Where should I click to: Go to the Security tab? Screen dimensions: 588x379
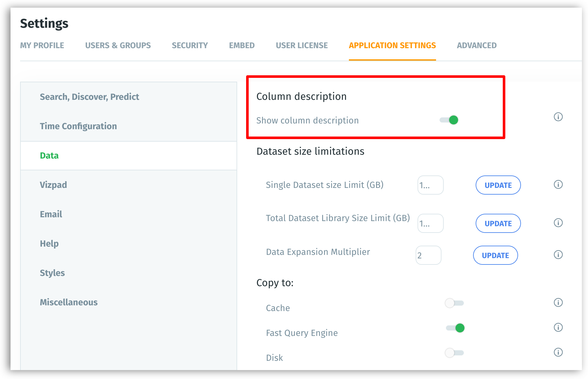190,45
